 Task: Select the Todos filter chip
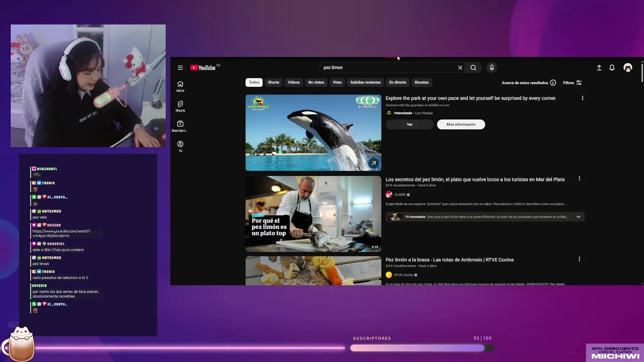coord(254,82)
